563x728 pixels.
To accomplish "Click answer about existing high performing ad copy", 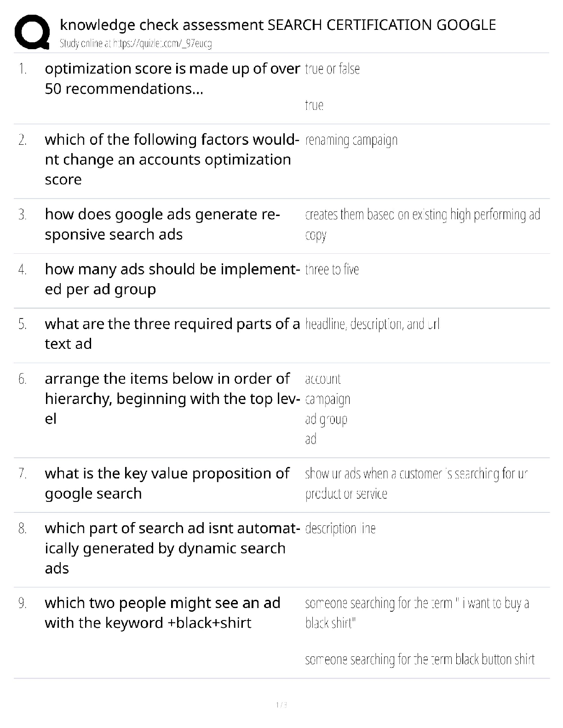I will [x=422, y=224].
